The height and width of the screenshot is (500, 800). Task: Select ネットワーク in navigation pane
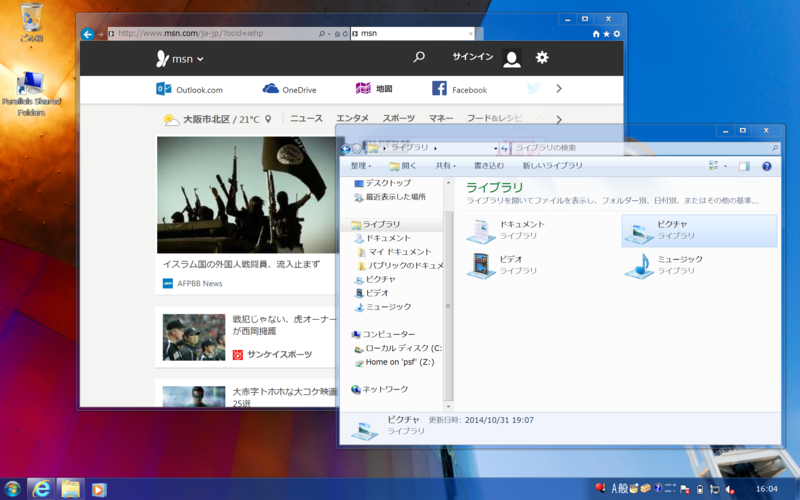pyautogui.click(x=380, y=390)
